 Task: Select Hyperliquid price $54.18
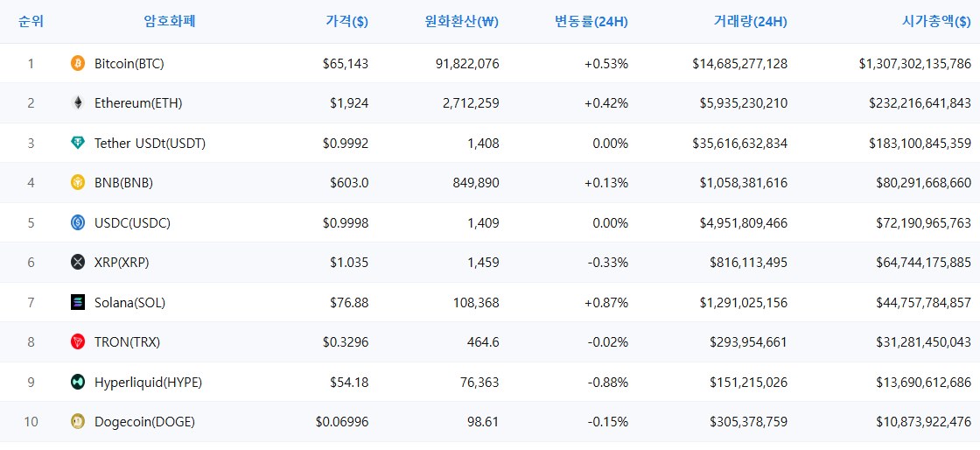point(349,382)
